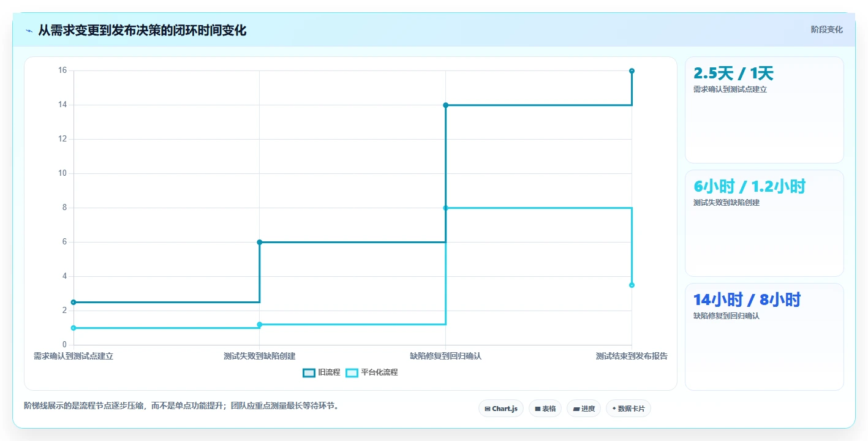This screenshot has width=868, height=441.
Task: Click 旧流程 data point at value 14
Action: tap(446, 105)
